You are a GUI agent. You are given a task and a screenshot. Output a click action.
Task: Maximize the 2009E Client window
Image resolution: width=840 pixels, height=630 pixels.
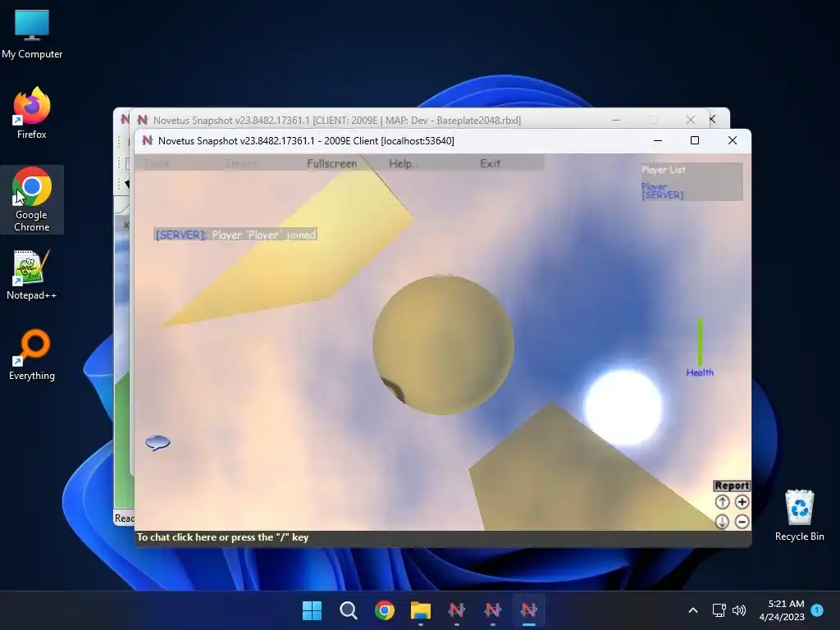coord(695,140)
